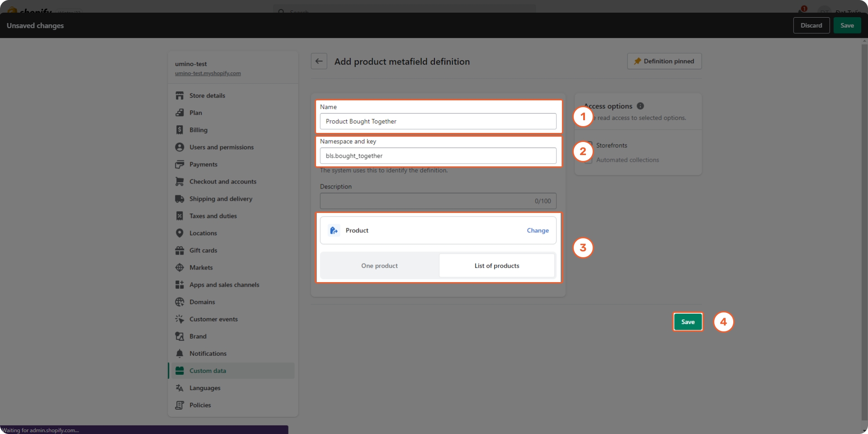Image resolution: width=868 pixels, height=434 pixels.
Task: Click the Payments icon in sidebar
Action: tap(179, 164)
